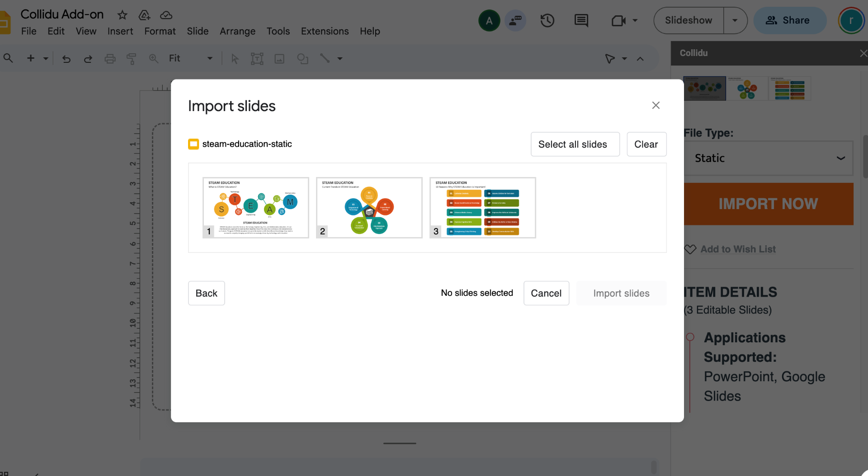Clear the slide selection

pos(646,144)
